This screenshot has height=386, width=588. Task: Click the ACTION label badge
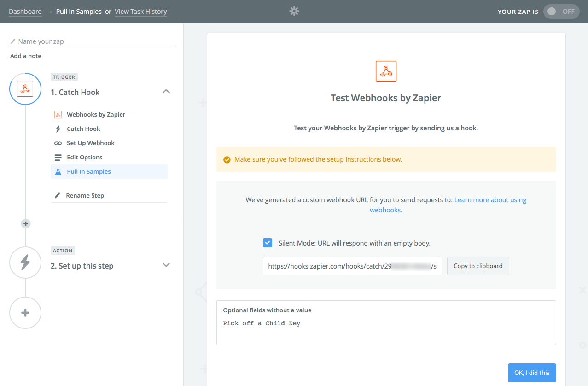63,251
